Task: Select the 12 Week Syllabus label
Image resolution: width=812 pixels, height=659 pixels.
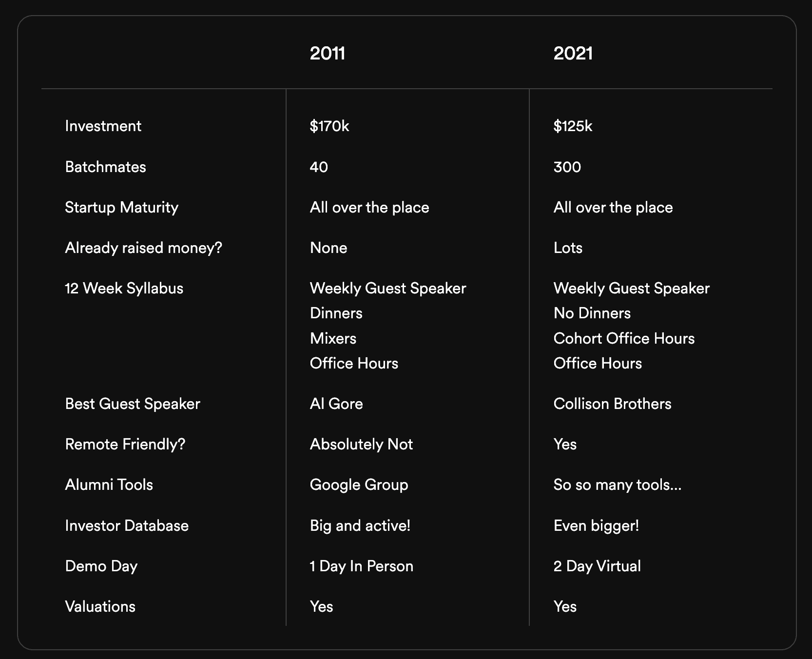Action: coord(124,289)
